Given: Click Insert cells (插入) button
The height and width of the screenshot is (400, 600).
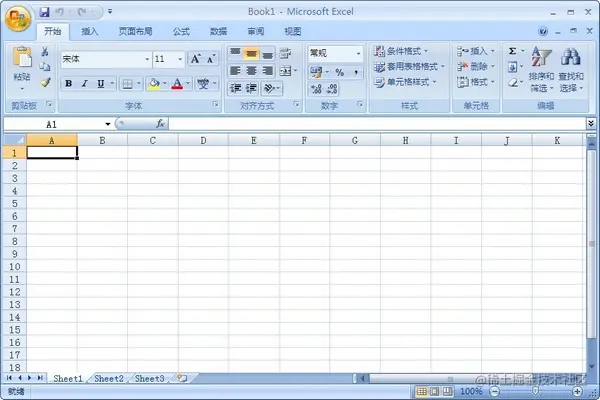Looking at the screenshot, I should (476, 51).
